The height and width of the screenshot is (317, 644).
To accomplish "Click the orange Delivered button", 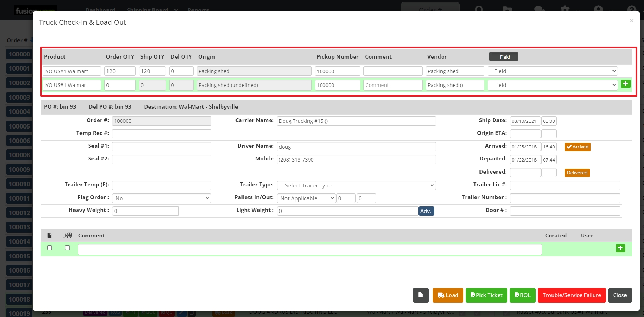I will [x=577, y=173].
